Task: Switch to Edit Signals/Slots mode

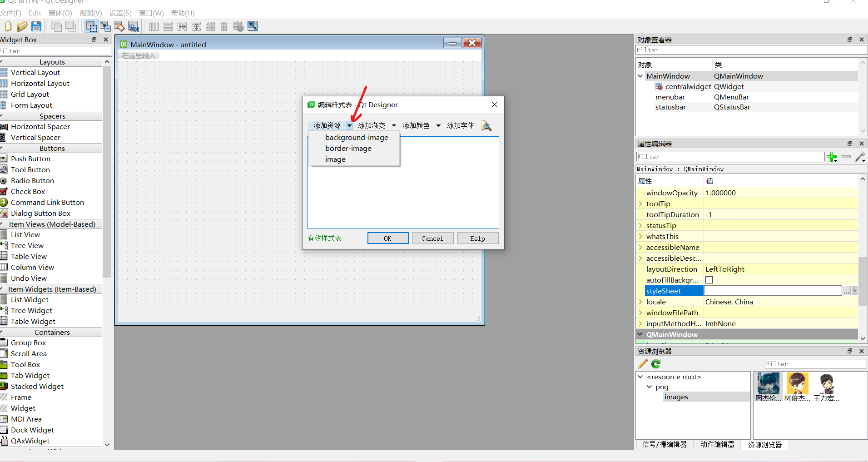Action: click(x=105, y=26)
